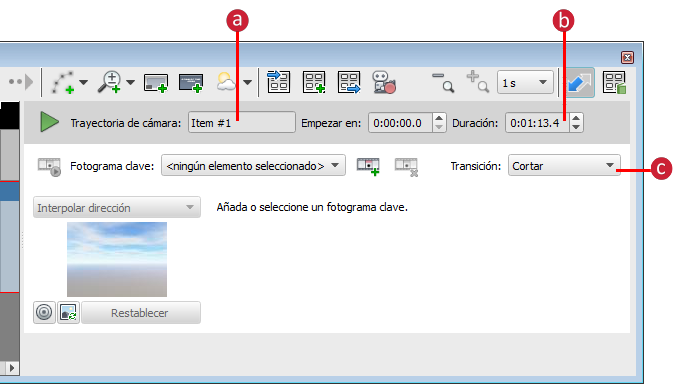This screenshot has width=682, height=384.
Task: Click the right scroll arrow at bottom left
Action: tap(12, 368)
